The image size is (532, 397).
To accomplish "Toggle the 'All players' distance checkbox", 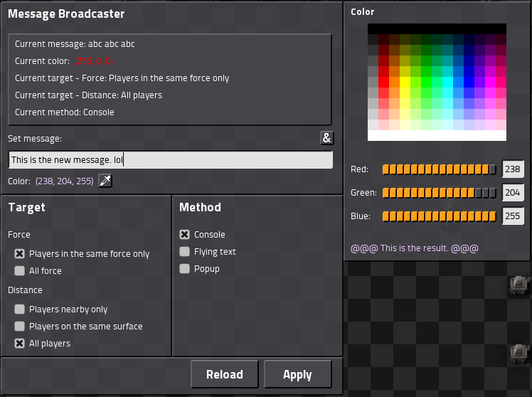I will point(20,344).
